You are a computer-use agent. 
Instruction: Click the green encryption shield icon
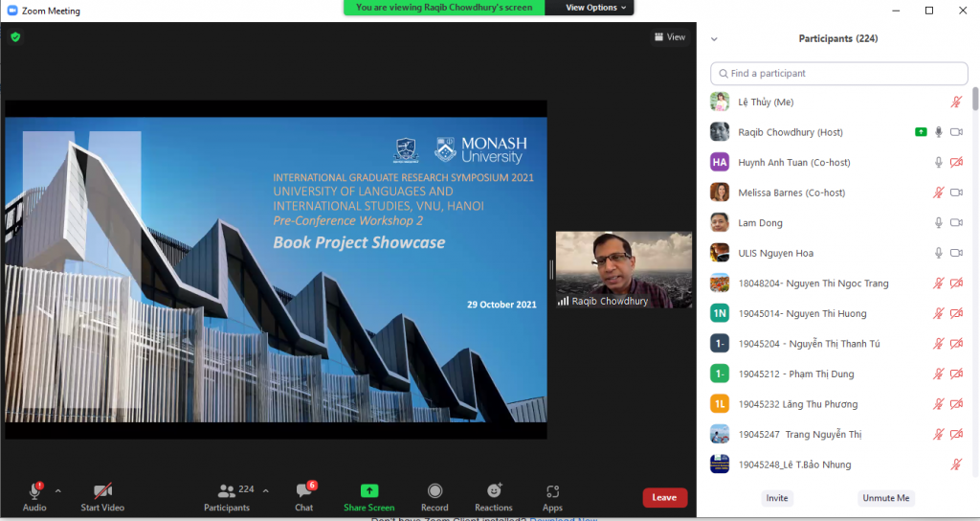(x=15, y=37)
